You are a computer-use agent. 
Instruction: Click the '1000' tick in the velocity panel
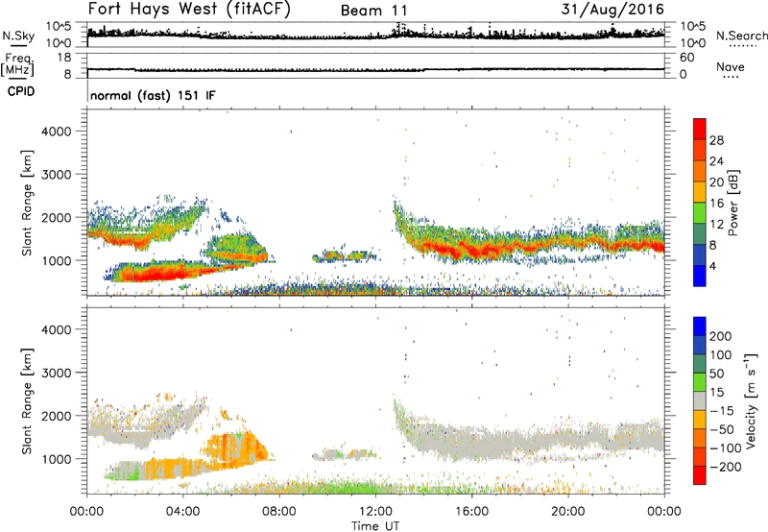[x=57, y=459]
